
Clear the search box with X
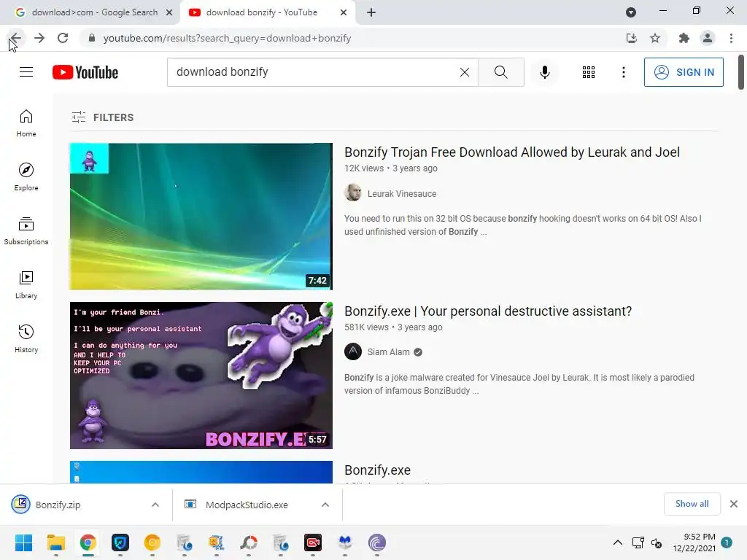click(465, 72)
